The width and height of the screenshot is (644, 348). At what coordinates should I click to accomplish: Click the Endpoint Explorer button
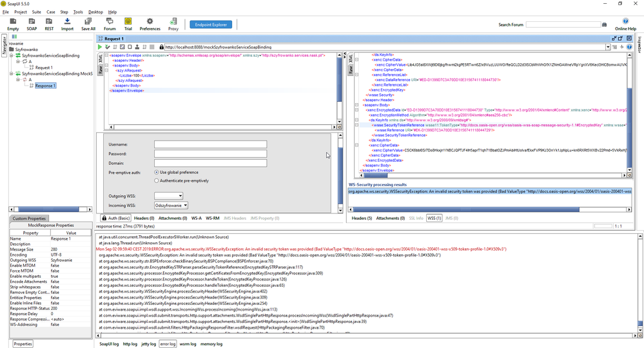(211, 24)
